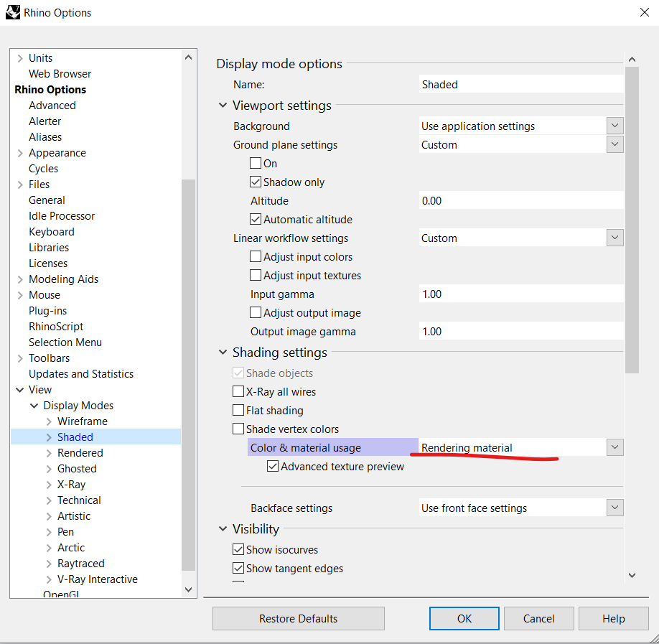Select Ghosted display mode
The height and width of the screenshot is (644, 659).
(x=77, y=469)
